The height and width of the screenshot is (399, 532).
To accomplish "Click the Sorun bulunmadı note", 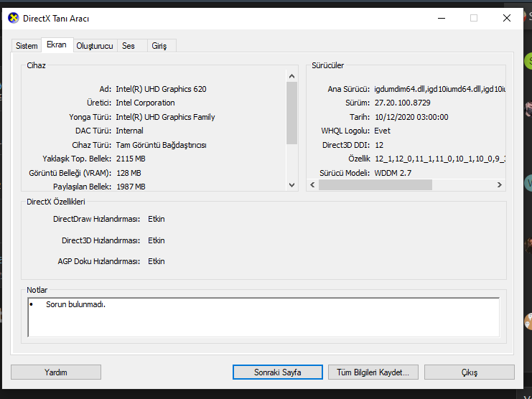I will coord(75,304).
